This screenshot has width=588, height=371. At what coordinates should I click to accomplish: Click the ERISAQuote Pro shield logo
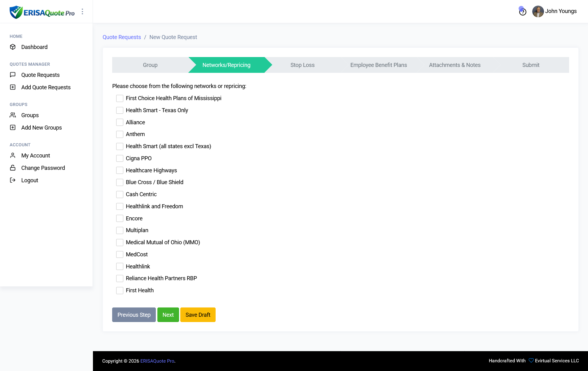pyautogui.click(x=16, y=12)
